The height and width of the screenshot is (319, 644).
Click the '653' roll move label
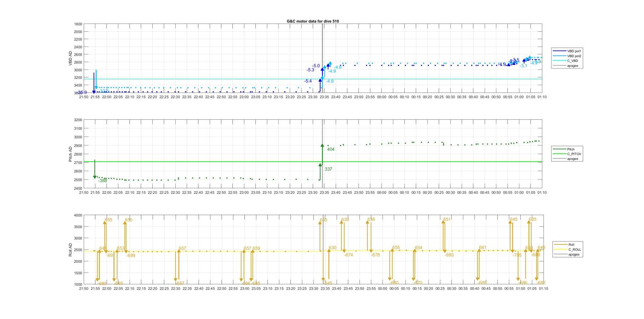click(x=121, y=249)
